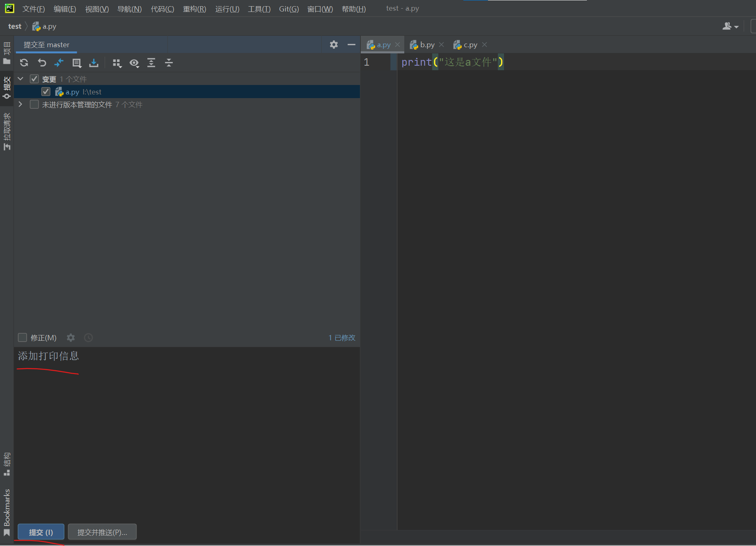Screen dimensions: 756x546
Task: Close the a.py editor tab
Action: (x=397, y=45)
